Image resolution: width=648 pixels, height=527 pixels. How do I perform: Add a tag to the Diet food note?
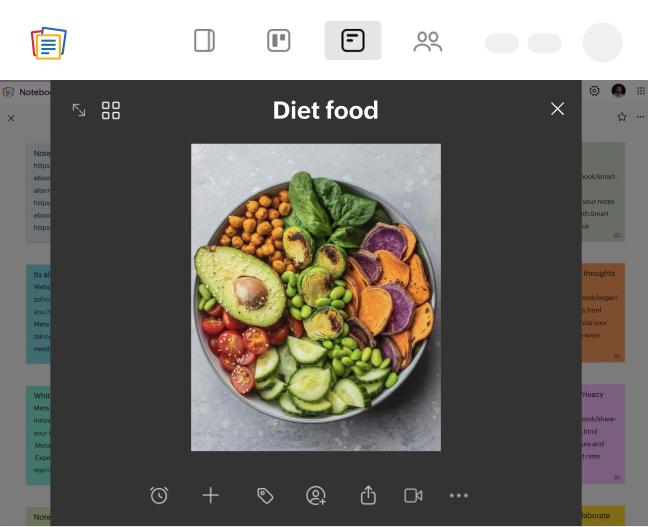pyautogui.click(x=265, y=495)
